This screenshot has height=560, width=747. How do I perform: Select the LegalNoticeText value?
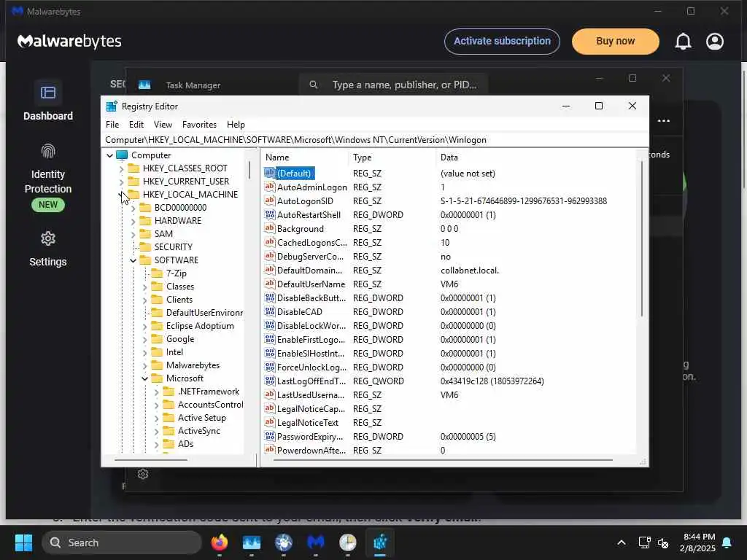[308, 423]
